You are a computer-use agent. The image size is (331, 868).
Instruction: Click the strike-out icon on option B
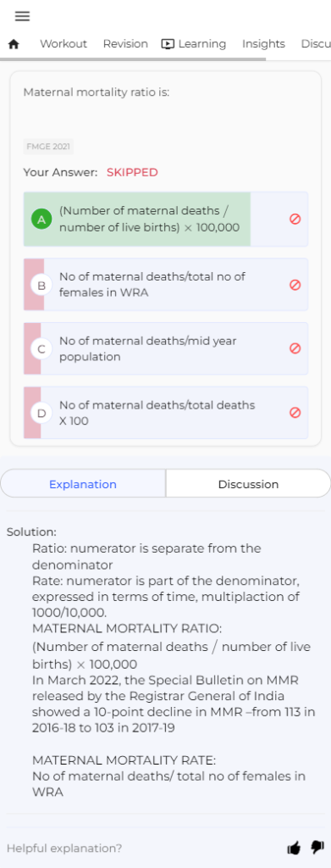[x=295, y=285]
